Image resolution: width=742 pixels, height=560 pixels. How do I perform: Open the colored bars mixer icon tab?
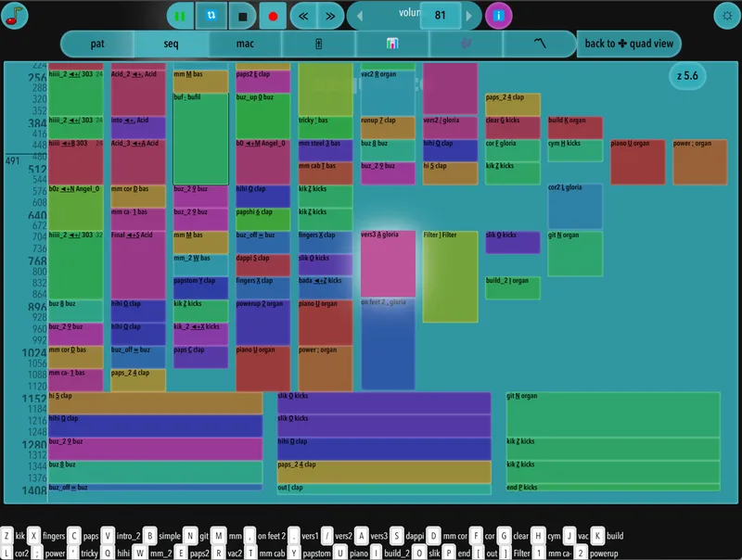[x=392, y=44]
